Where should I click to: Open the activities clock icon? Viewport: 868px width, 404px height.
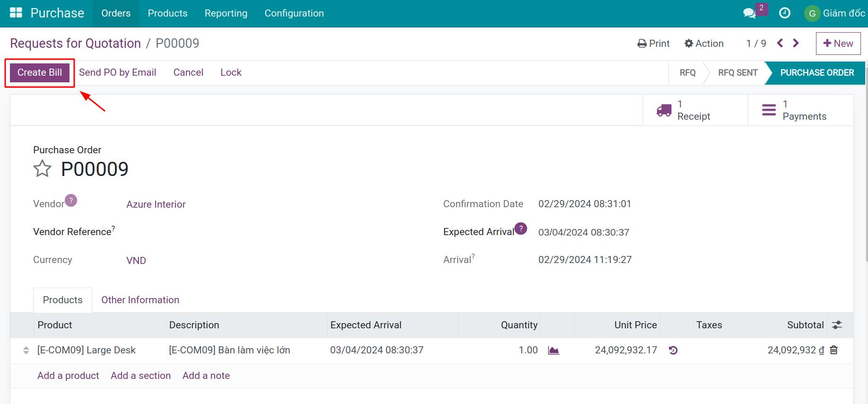click(785, 13)
